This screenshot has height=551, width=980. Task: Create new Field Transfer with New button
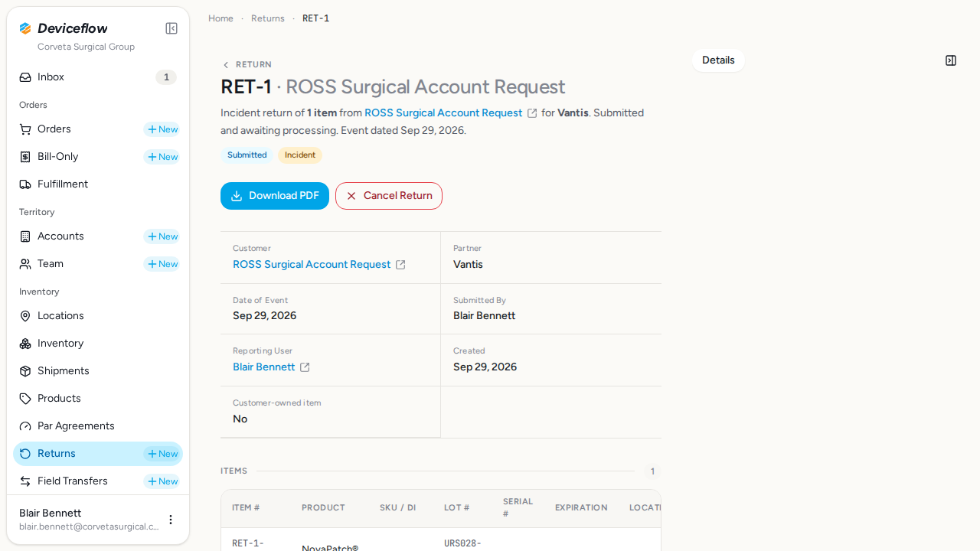point(162,481)
